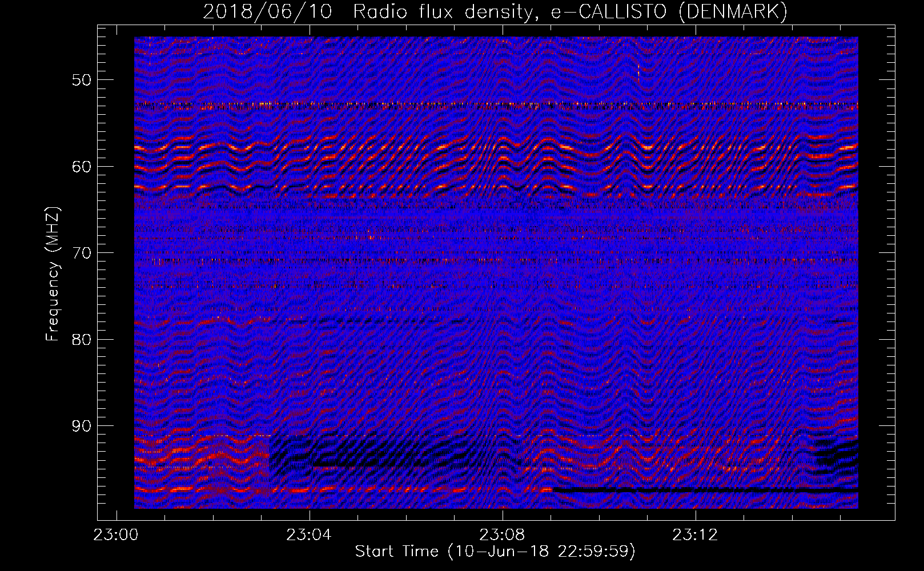Click the "90" frequency tick label
The image size is (924, 571).
[82, 427]
